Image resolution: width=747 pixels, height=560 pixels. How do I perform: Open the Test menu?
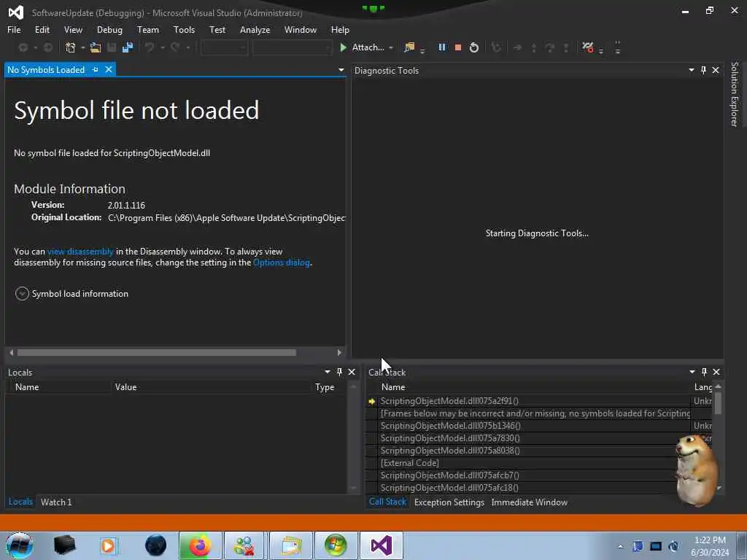tap(217, 29)
